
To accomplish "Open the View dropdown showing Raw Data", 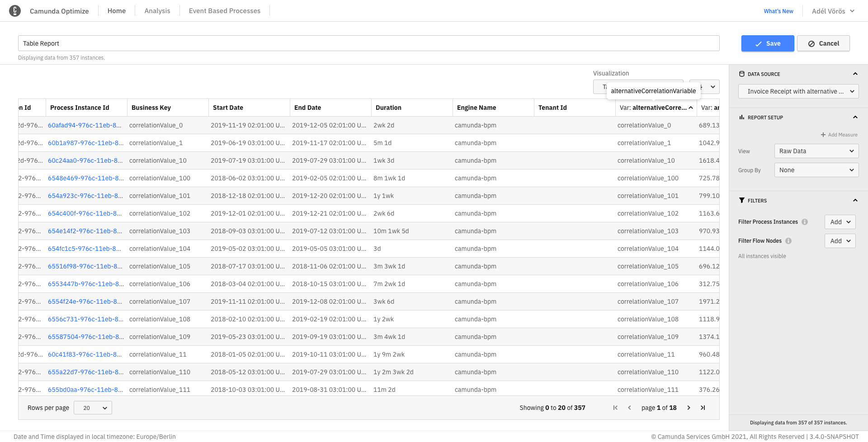I will 816,151.
